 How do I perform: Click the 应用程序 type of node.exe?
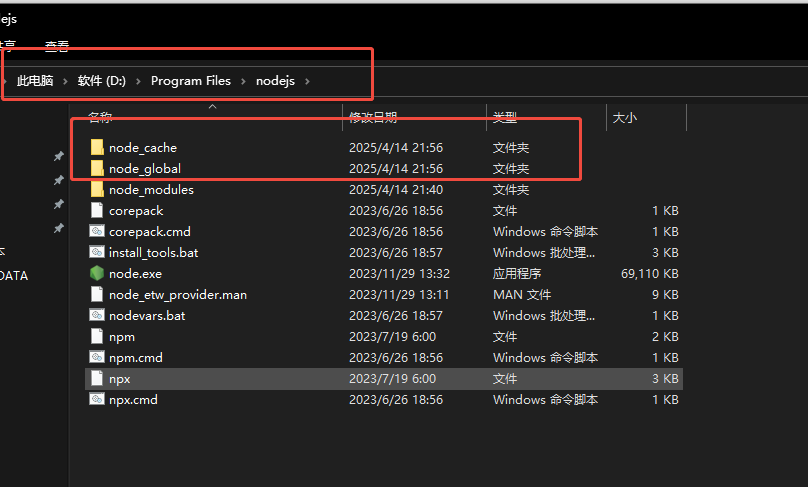pyautogui.click(x=517, y=274)
